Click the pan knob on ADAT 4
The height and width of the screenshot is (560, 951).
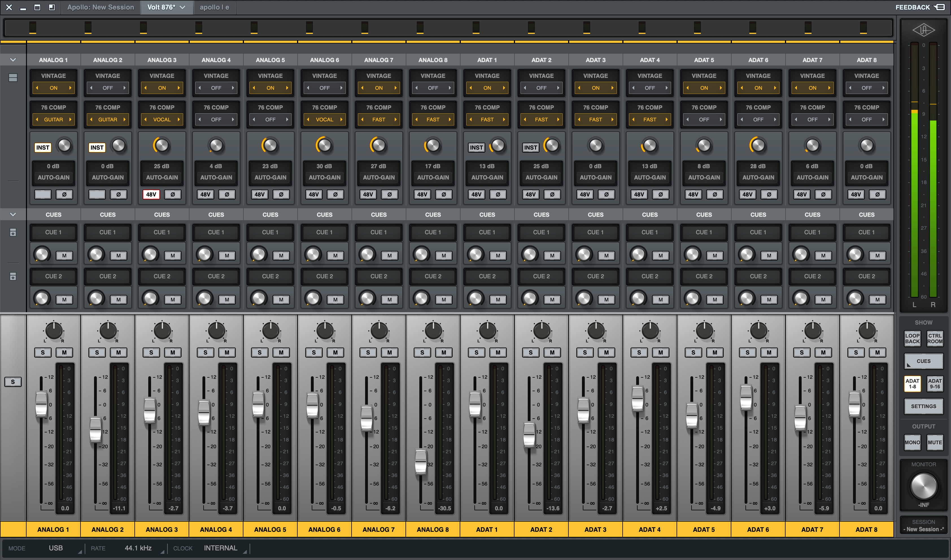point(650,331)
